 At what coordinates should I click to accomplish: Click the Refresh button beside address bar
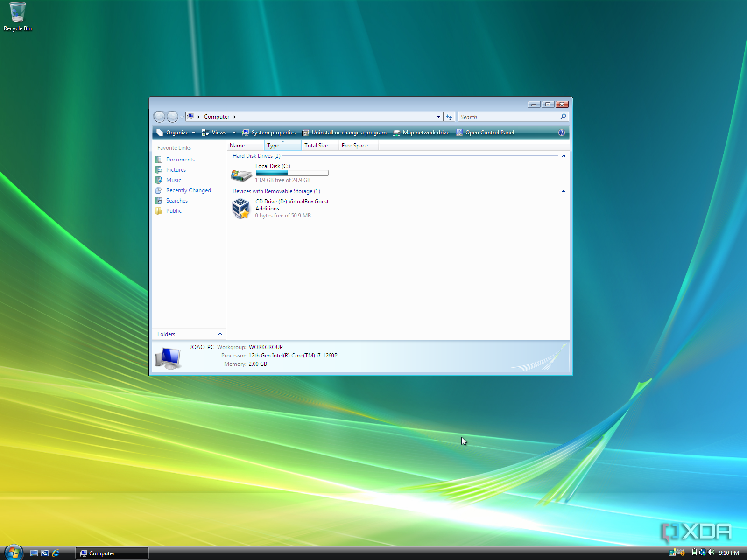tap(449, 117)
